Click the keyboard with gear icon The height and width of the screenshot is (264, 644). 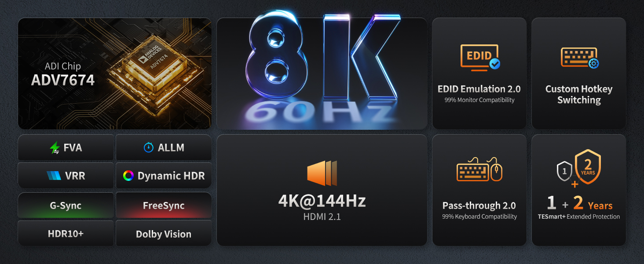coord(580,58)
